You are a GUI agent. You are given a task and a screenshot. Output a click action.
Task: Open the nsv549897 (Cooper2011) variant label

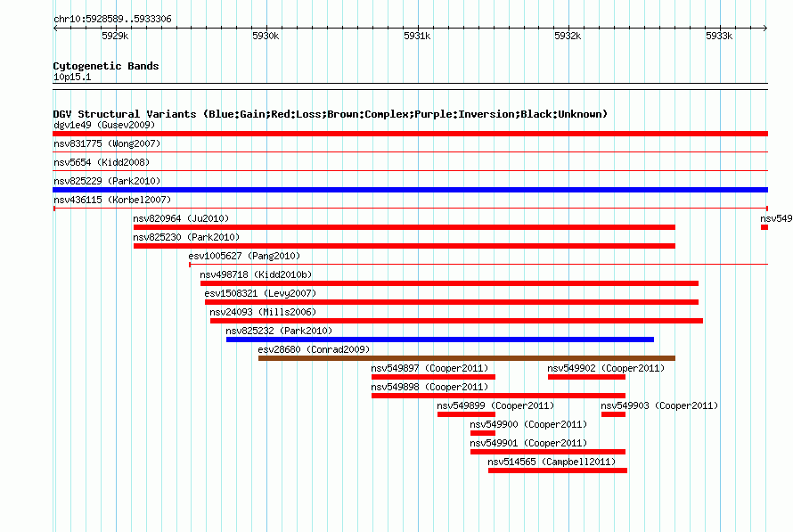click(x=429, y=368)
